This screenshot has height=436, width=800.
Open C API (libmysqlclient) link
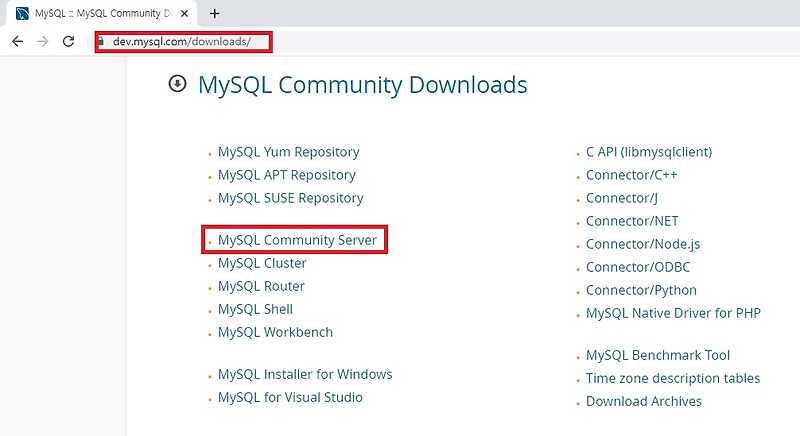point(649,152)
